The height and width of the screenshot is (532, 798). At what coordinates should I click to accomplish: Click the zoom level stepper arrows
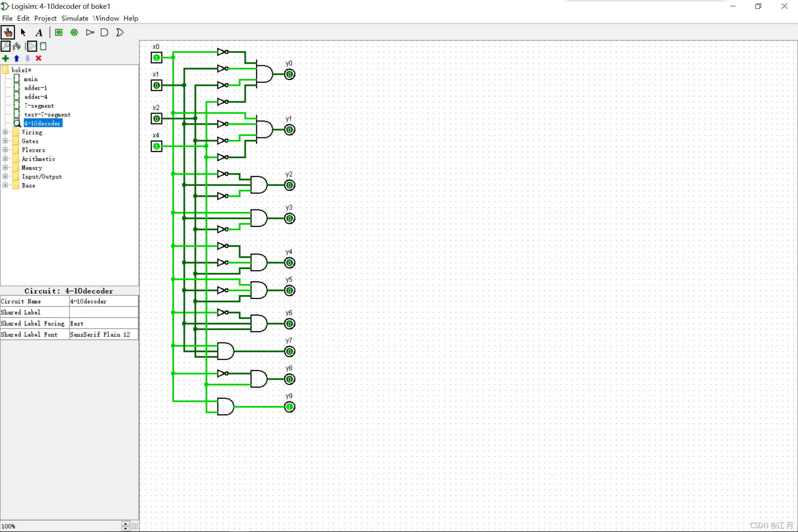126,526
